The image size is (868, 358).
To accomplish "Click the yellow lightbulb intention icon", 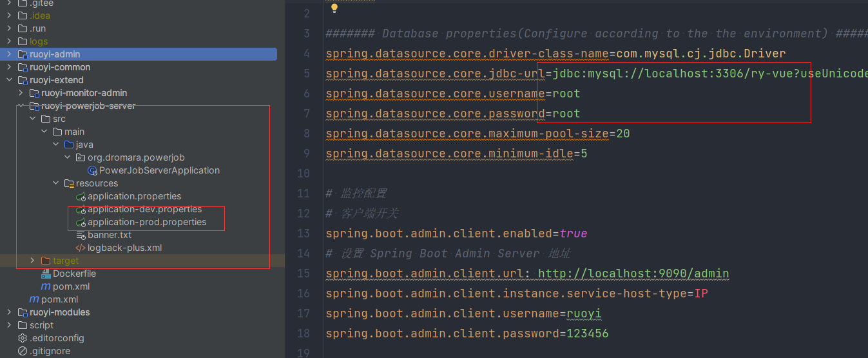I will (x=334, y=8).
